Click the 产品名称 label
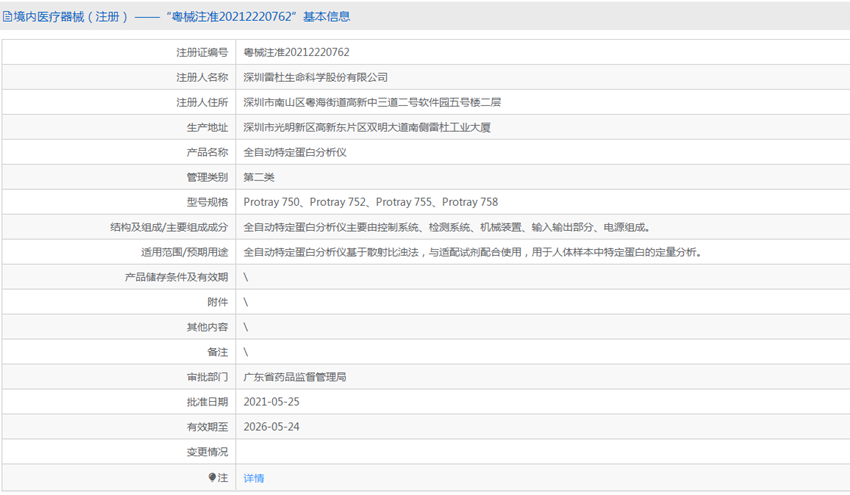The height and width of the screenshot is (495, 850). coord(207,152)
